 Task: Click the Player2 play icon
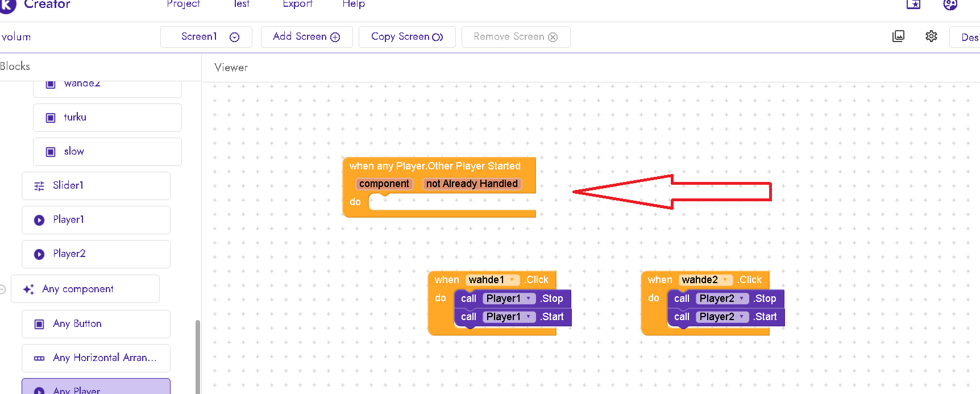pyautogui.click(x=39, y=254)
